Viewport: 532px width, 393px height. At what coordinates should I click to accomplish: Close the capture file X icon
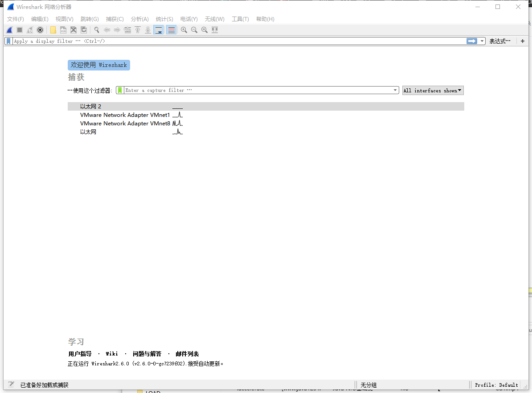tap(73, 30)
